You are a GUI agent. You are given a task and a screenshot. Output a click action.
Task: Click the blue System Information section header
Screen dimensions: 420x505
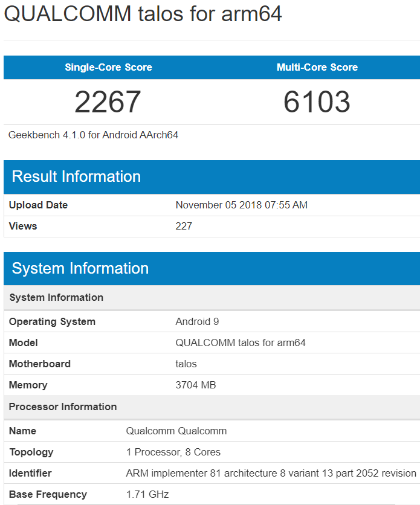tap(212, 269)
